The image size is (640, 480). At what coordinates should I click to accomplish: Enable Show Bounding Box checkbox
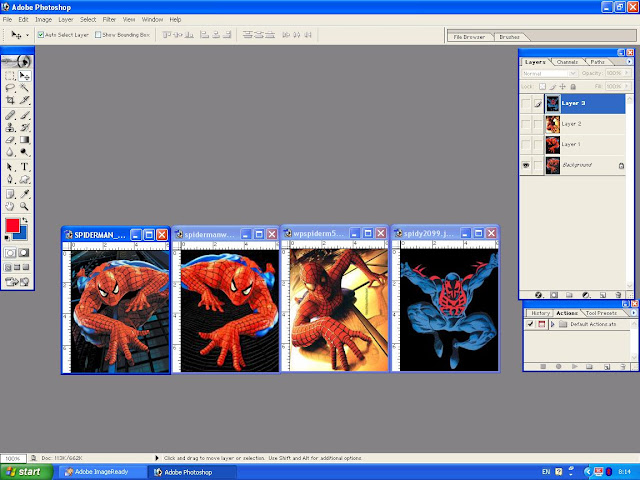98,35
